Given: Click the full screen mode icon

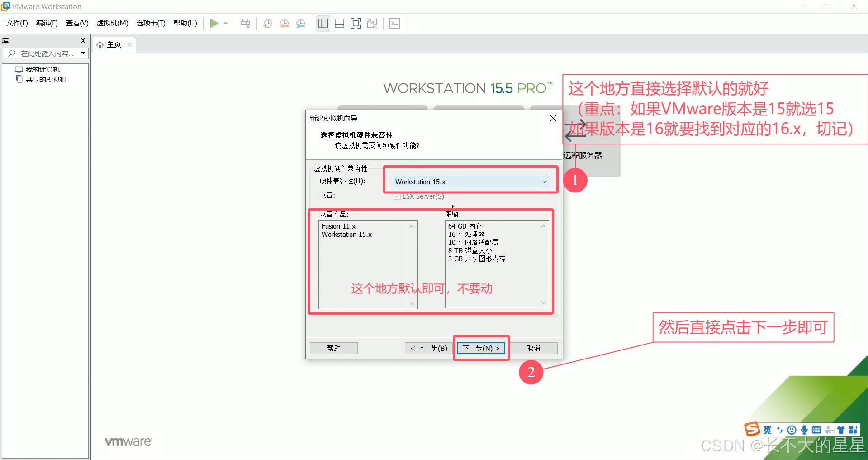Looking at the screenshot, I should click(356, 24).
